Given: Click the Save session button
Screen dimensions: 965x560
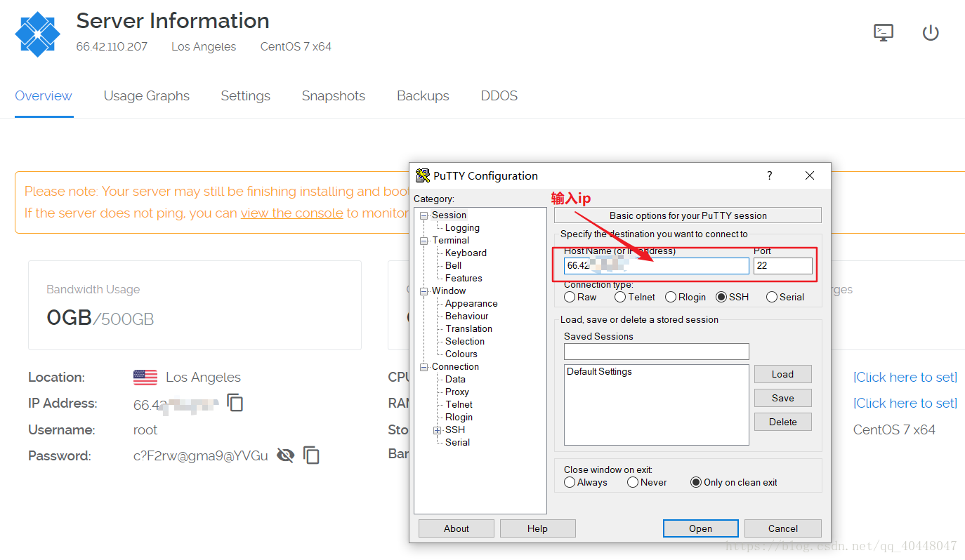Looking at the screenshot, I should [x=783, y=398].
